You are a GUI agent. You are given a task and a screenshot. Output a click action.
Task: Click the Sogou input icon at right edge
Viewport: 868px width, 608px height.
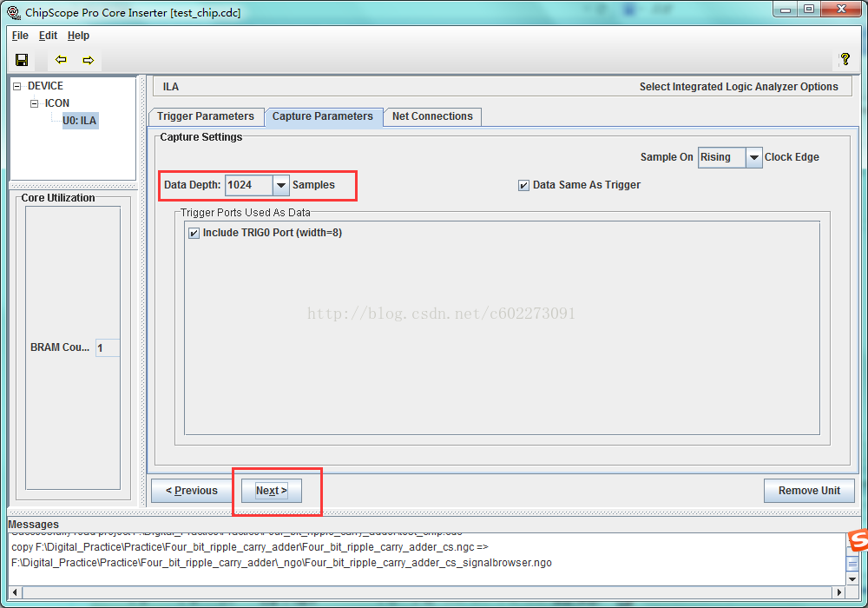858,540
